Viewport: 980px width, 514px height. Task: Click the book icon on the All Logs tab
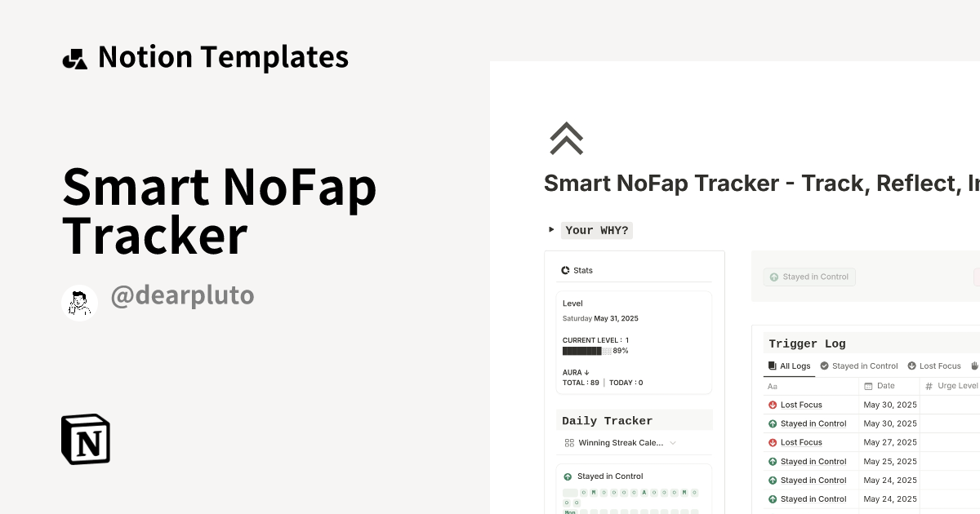(771, 366)
